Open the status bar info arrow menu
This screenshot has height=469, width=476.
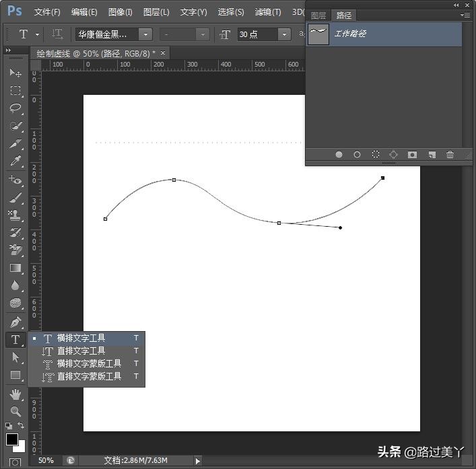pyautogui.click(x=198, y=461)
